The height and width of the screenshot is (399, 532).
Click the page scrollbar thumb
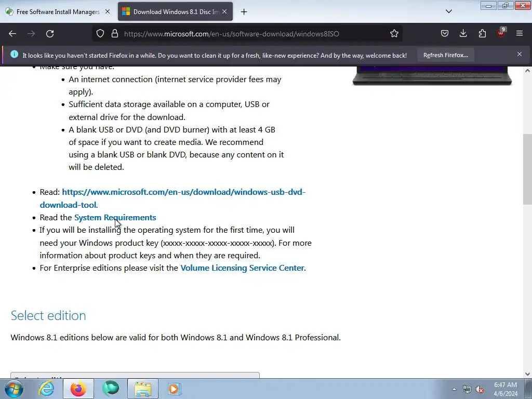tap(527, 169)
